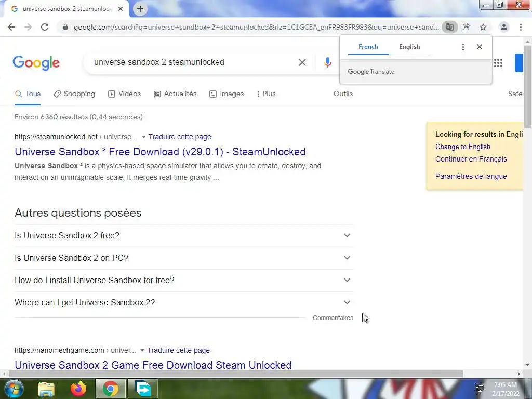Open 'Paramètres de langue' link
The image size is (532, 399).
[471, 176]
